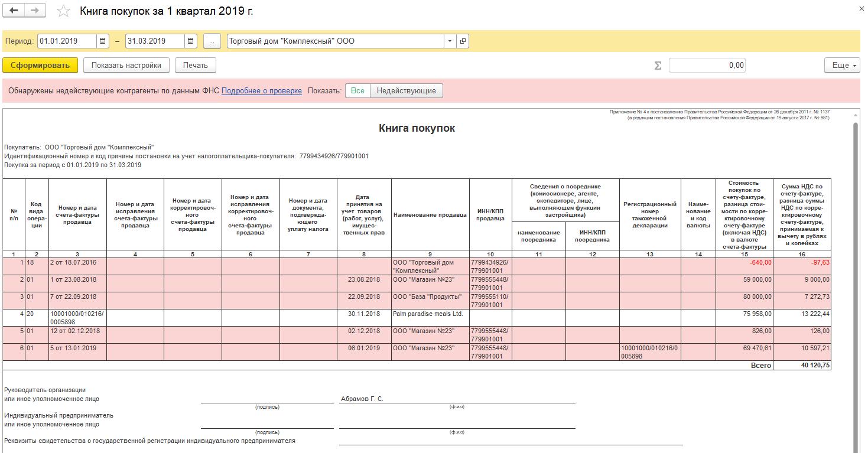868x453 pixels.
Task: Open the organization record via the open icon
Action: coord(462,41)
